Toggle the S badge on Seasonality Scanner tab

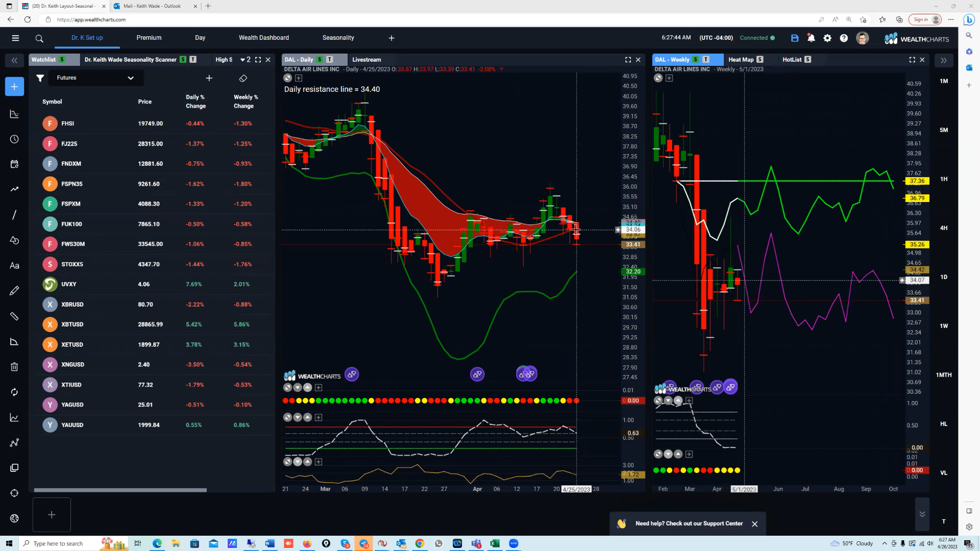click(183, 60)
